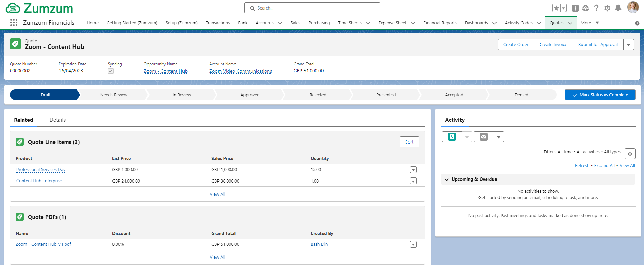Open the activity timeline settings gear
644x265 pixels.
[630, 154]
